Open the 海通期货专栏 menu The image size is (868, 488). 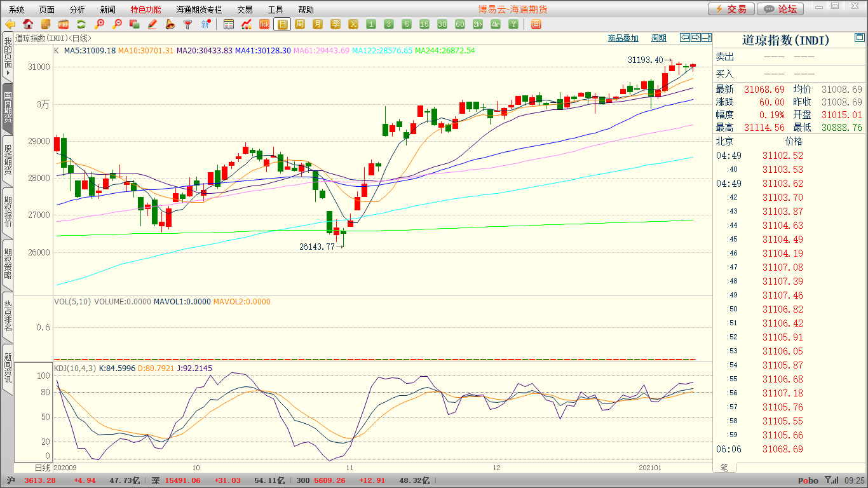click(x=200, y=10)
